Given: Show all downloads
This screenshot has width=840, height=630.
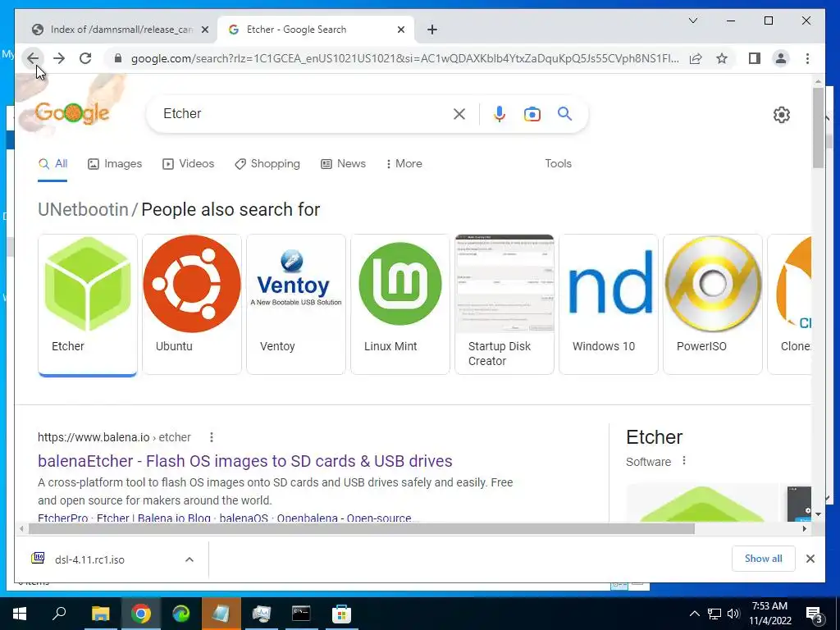Looking at the screenshot, I should 763,559.
